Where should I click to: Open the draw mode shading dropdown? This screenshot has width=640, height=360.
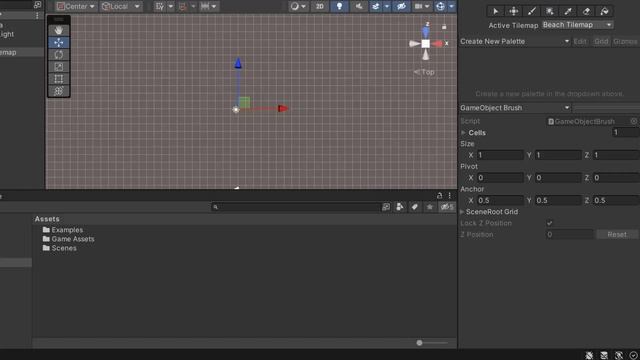(x=298, y=6)
